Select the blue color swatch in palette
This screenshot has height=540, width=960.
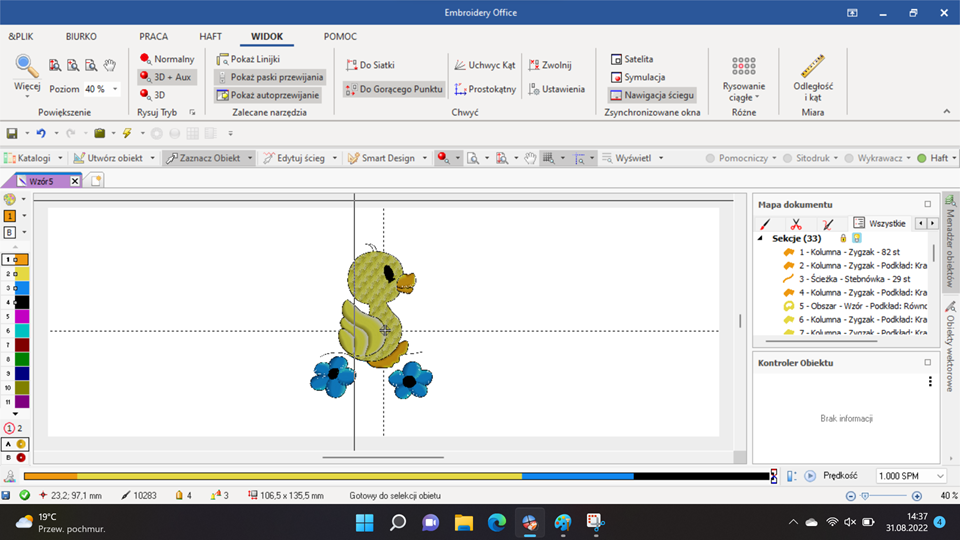pos(22,288)
